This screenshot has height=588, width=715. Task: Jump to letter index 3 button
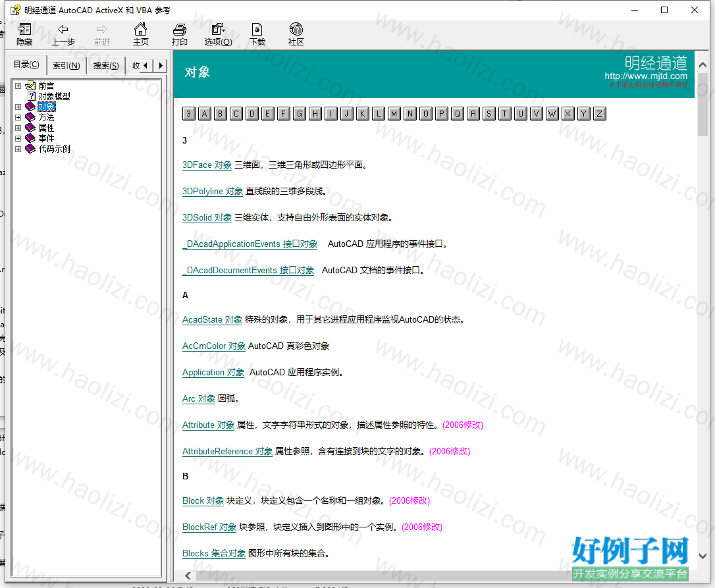[189, 114]
